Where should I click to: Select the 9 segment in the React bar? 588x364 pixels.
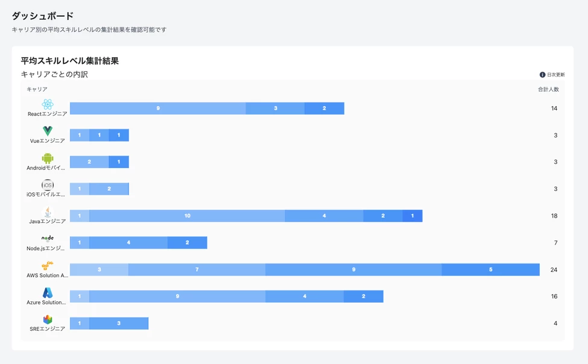click(x=158, y=108)
